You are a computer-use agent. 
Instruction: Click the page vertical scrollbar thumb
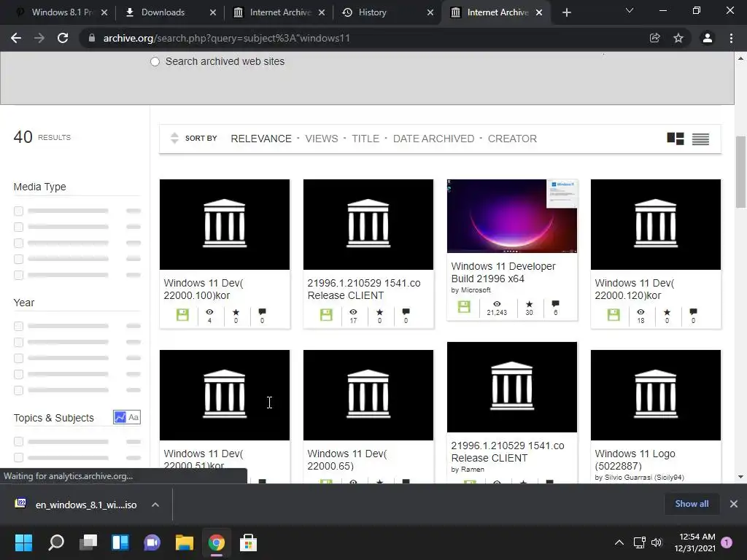pos(740,171)
